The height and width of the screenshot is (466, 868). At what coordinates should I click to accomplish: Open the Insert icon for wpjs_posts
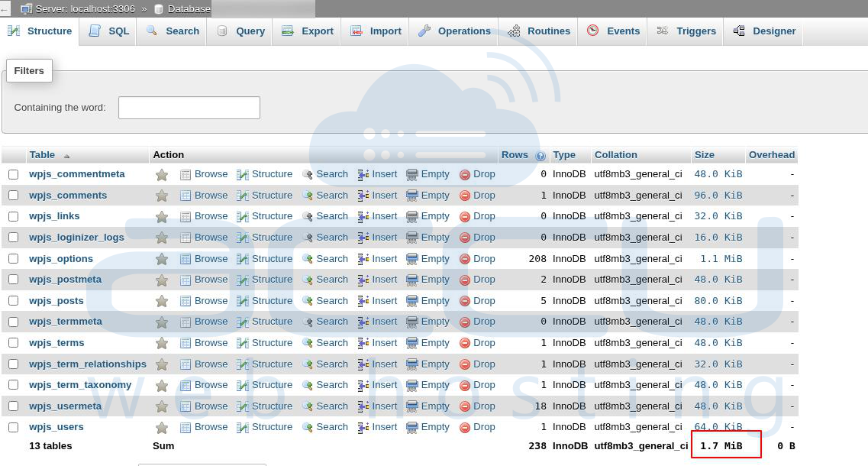pos(364,300)
